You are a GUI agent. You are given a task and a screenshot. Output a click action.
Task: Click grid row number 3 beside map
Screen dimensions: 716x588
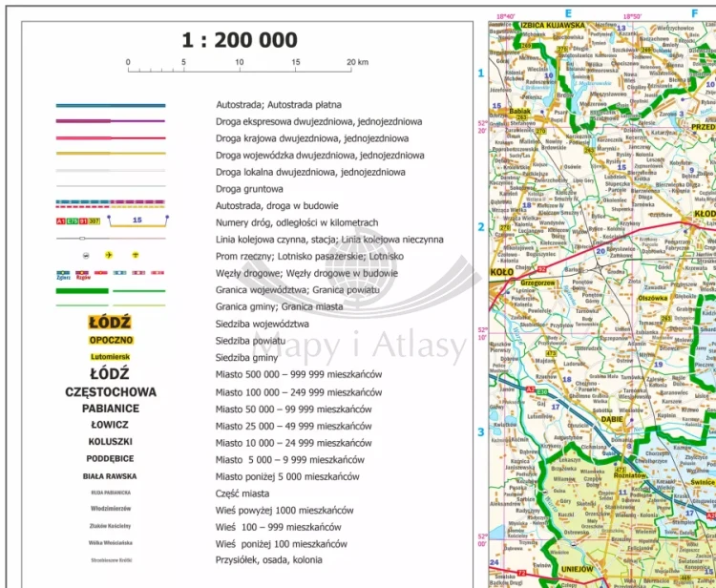click(481, 431)
